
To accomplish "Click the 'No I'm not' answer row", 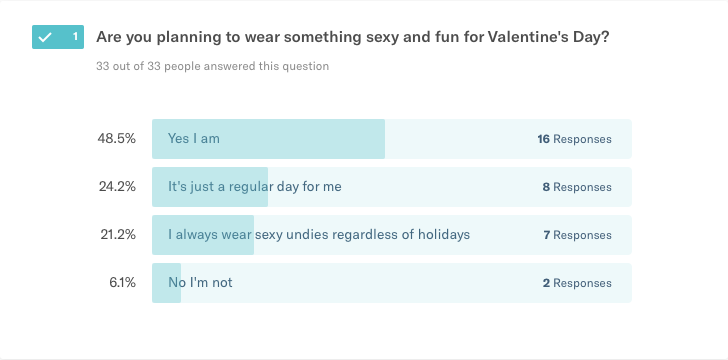I will point(391,283).
